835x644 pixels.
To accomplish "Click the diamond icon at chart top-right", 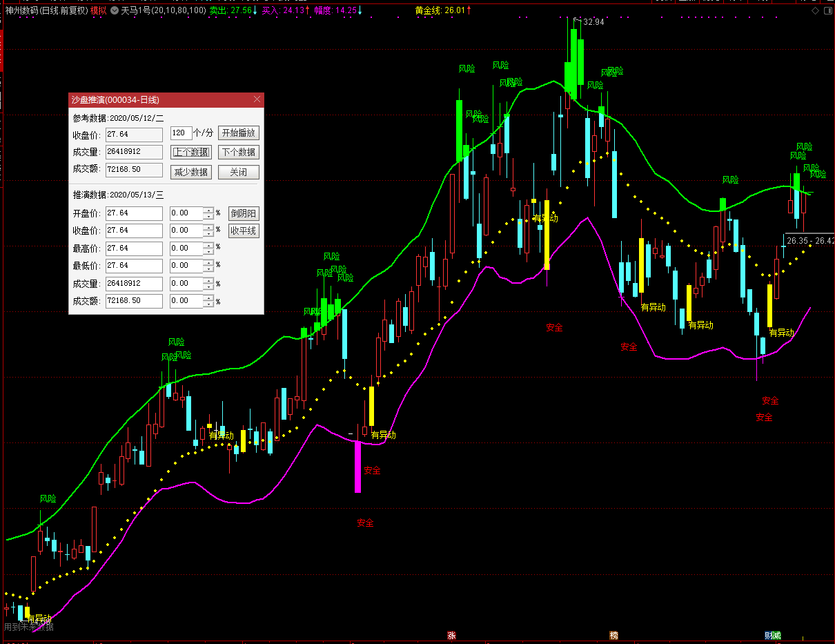I will [815, 11].
